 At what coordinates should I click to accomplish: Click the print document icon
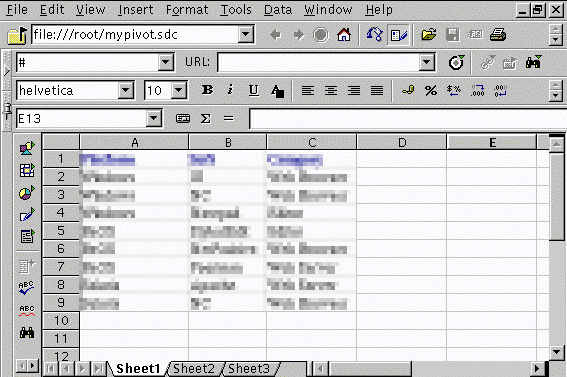(498, 35)
